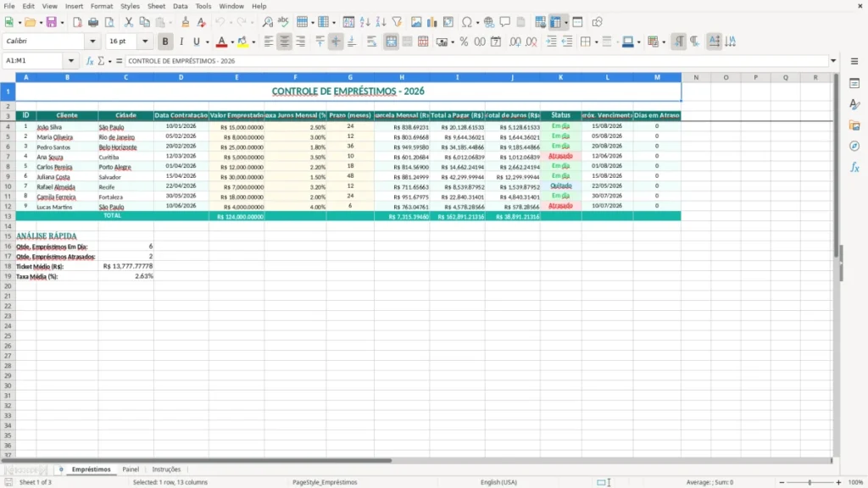Click Add Decimal Place icon
The width and height of the screenshot is (868, 488).
pos(515,42)
